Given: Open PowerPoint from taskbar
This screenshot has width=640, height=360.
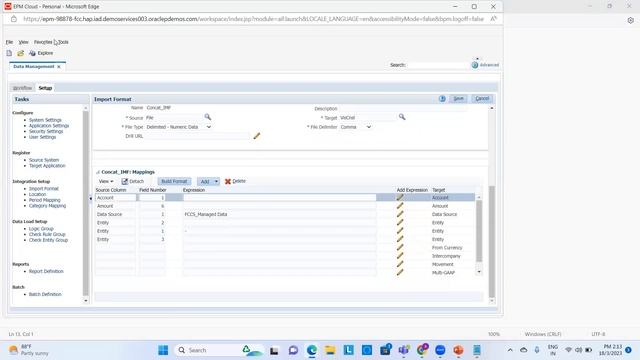Looking at the screenshot, I should coord(458,350).
